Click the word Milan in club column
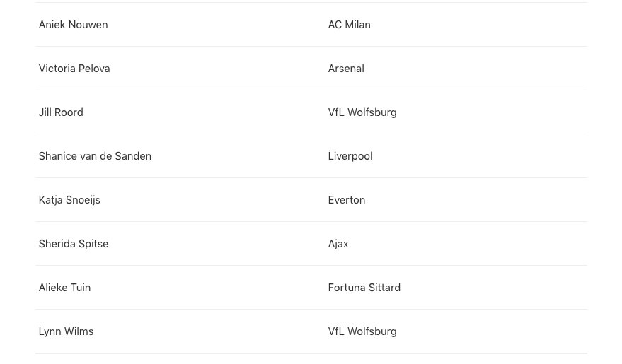The height and width of the screenshot is (364, 622). pos(358,25)
